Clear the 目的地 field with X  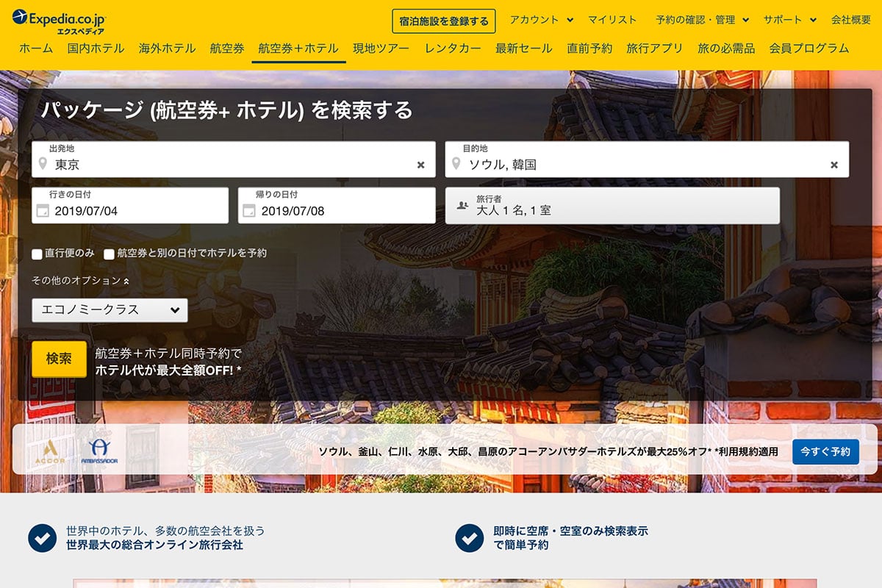[834, 165]
